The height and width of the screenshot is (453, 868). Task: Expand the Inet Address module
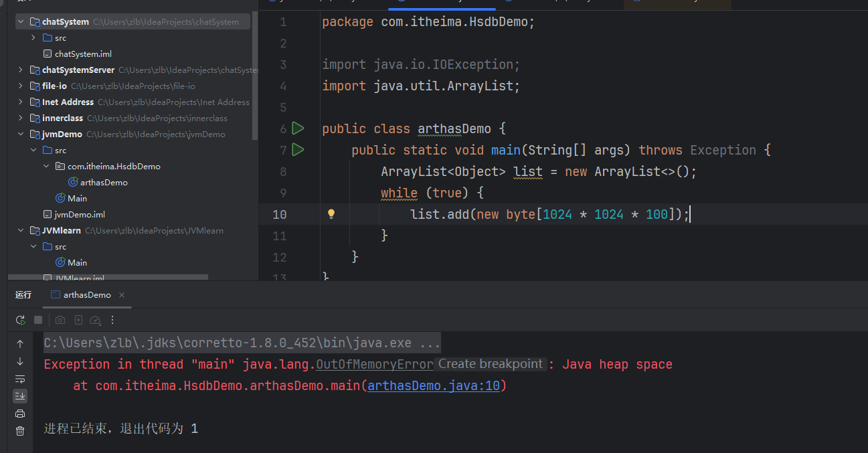pyautogui.click(x=21, y=102)
